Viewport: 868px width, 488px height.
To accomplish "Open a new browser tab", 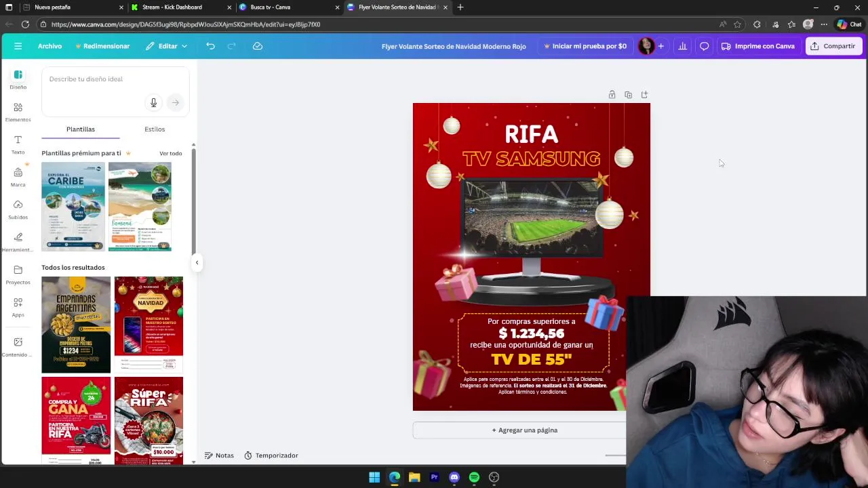I will [x=460, y=7].
